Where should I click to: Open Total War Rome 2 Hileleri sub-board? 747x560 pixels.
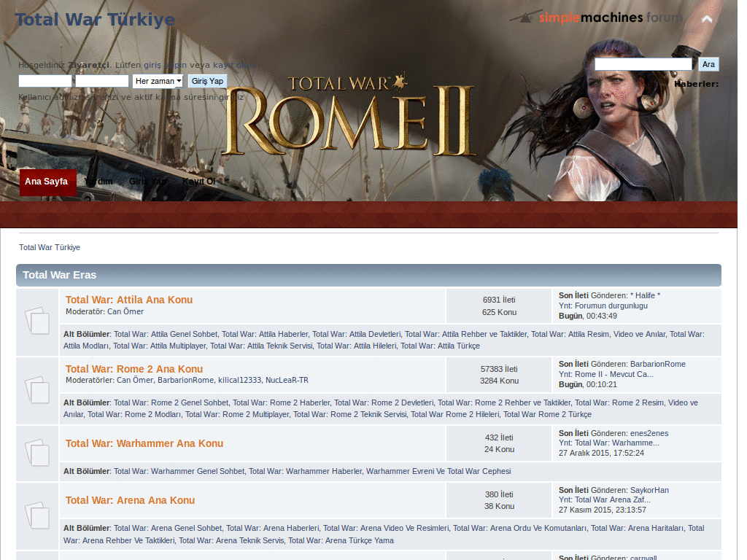tap(455, 414)
